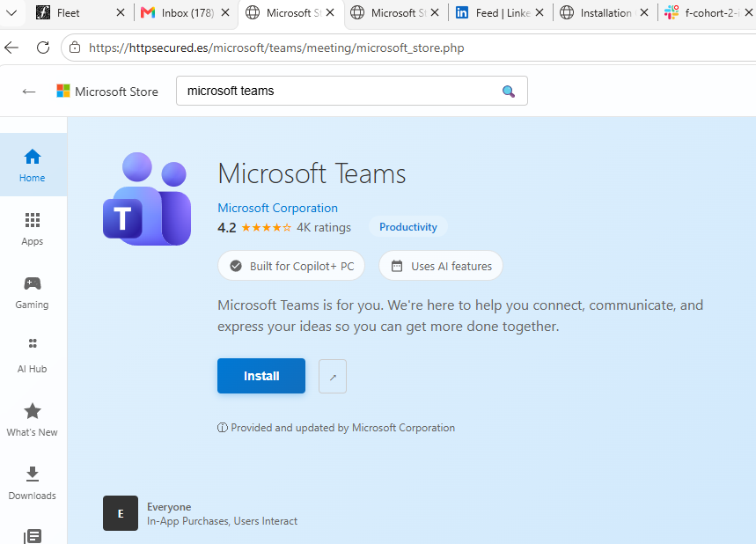Click the Everyone rating E badge
The width and height of the screenshot is (756, 544).
pos(121,513)
